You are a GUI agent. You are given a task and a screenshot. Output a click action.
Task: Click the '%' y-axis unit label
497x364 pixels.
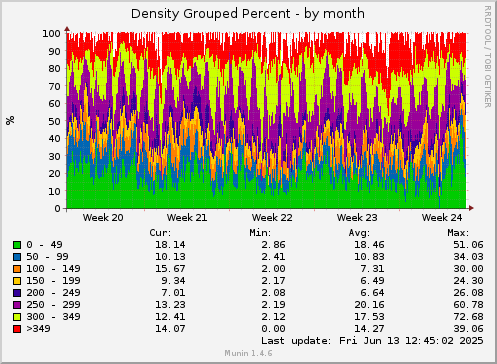click(10, 120)
